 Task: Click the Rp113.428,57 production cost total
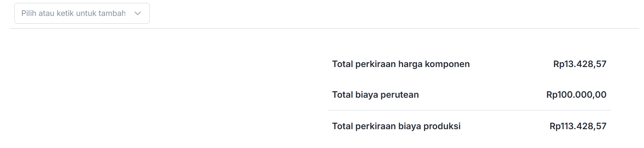tap(578, 126)
